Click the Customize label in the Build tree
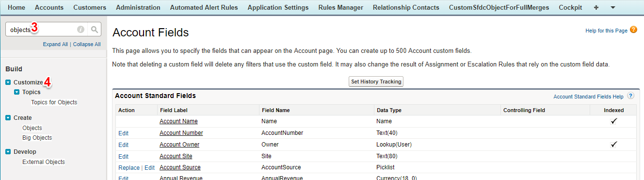 [x=28, y=82]
